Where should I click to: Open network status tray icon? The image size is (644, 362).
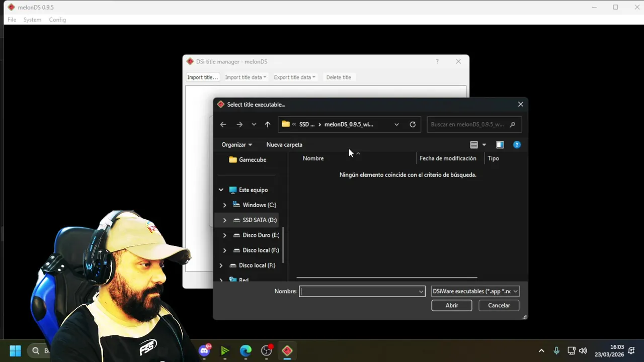[572, 351]
